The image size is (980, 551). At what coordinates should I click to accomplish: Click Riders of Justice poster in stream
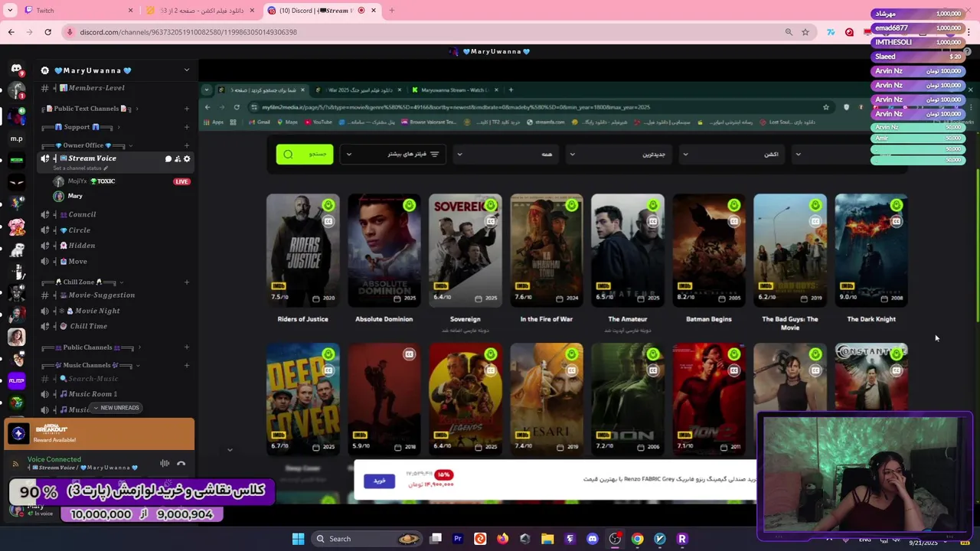pyautogui.click(x=302, y=249)
